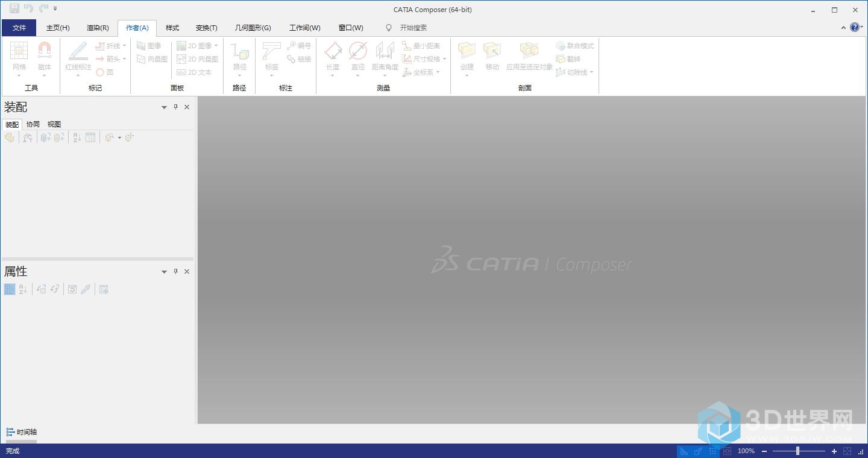
Task: Select the 距离角度 (Distance/Angle) measurement tool
Action: 385,56
